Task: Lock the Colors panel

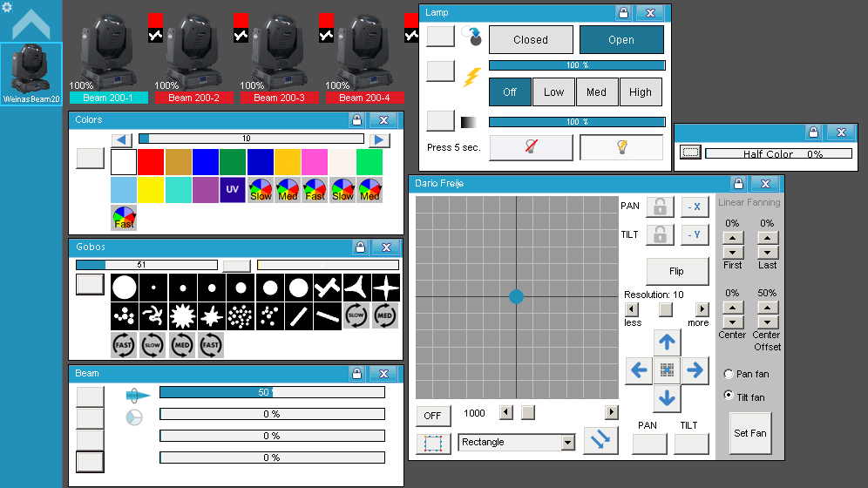Action: click(x=357, y=120)
